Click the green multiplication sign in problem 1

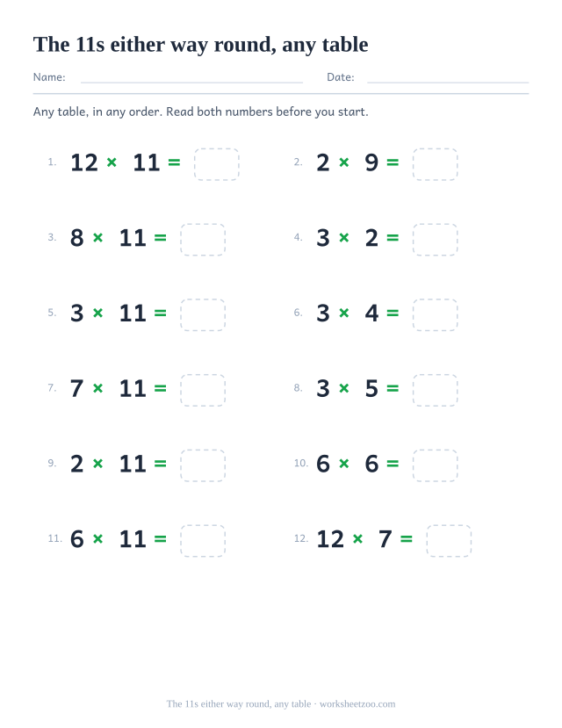tap(112, 162)
